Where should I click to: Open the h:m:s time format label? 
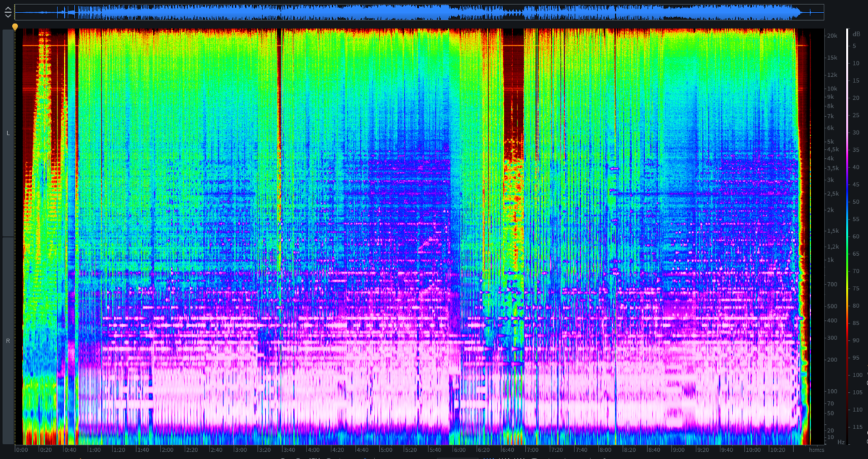point(817,450)
